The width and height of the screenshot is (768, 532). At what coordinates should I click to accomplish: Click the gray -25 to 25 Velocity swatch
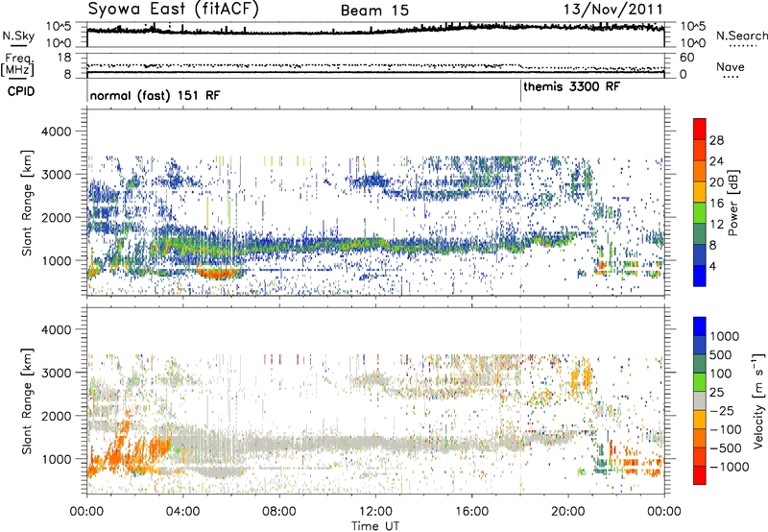pos(700,401)
